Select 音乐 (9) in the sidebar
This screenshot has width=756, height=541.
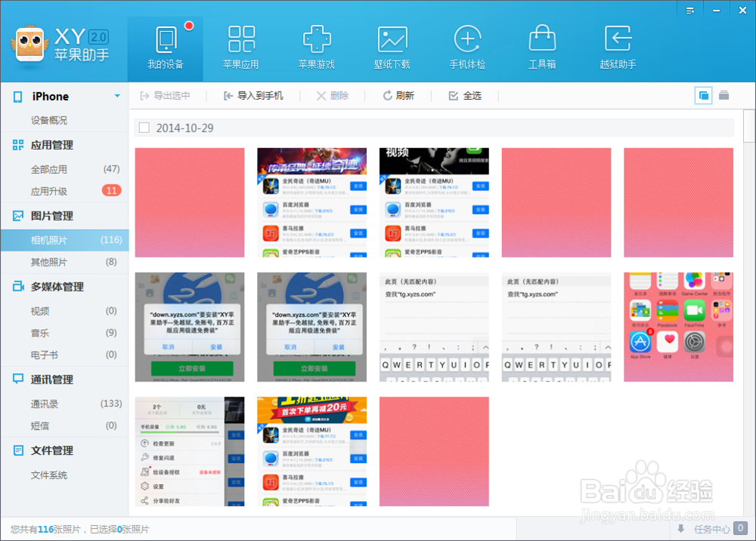(64, 333)
